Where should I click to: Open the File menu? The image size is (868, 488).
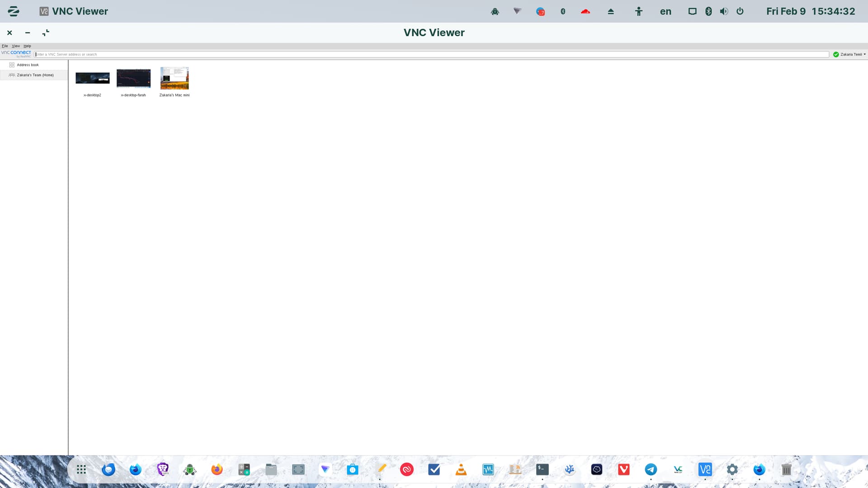[x=5, y=46]
